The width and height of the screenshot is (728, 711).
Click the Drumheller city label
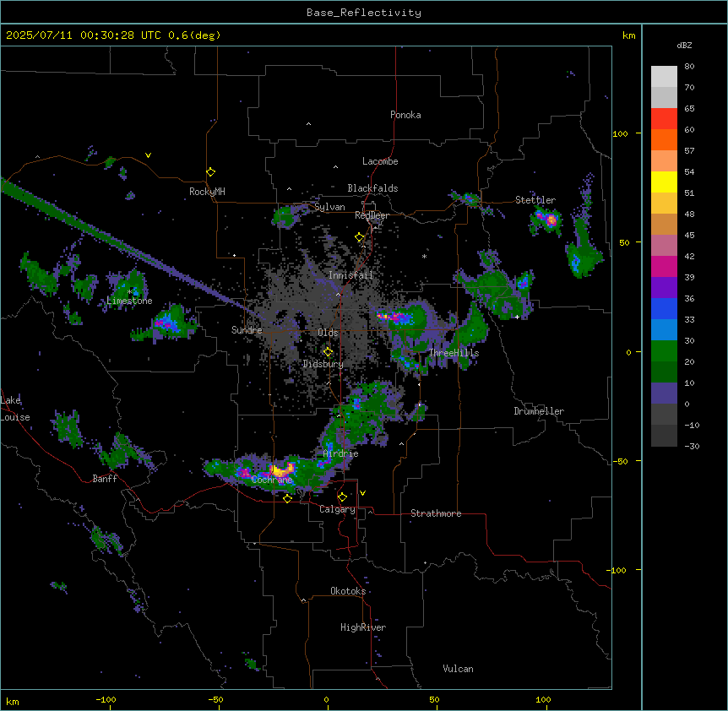coord(539,411)
